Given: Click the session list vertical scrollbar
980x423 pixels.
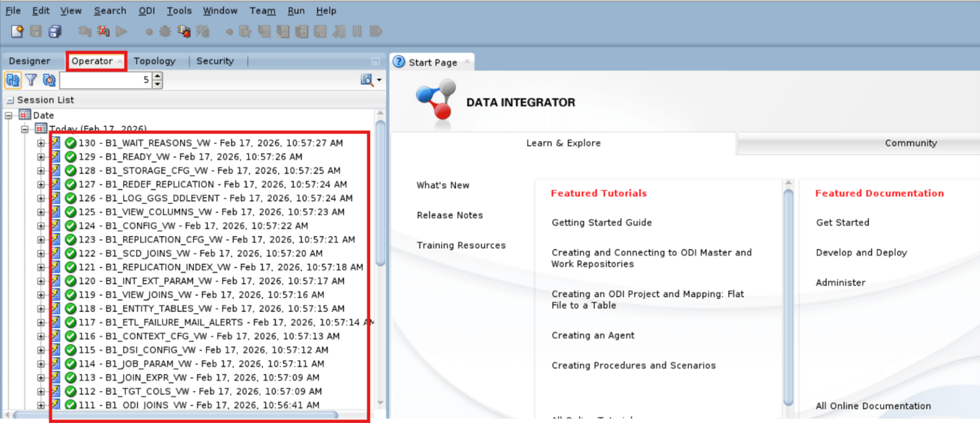Looking at the screenshot, I should pyautogui.click(x=381, y=193).
